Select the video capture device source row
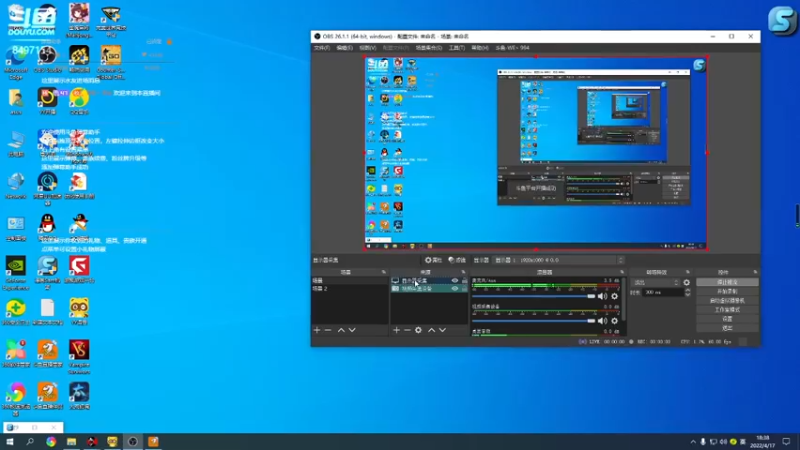The image size is (800, 450). pyautogui.click(x=429, y=288)
